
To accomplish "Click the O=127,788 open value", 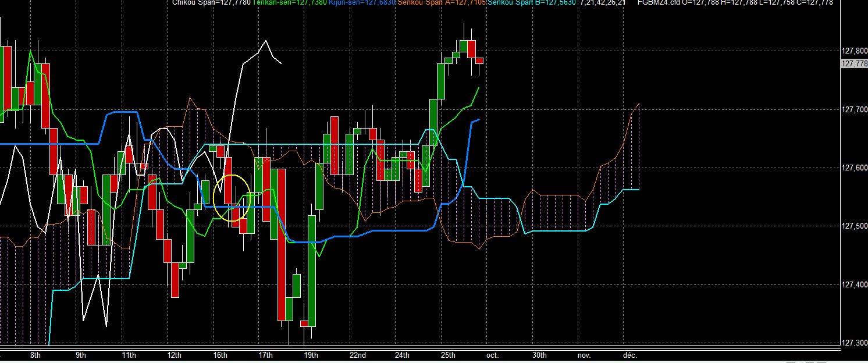I will pos(702,2).
